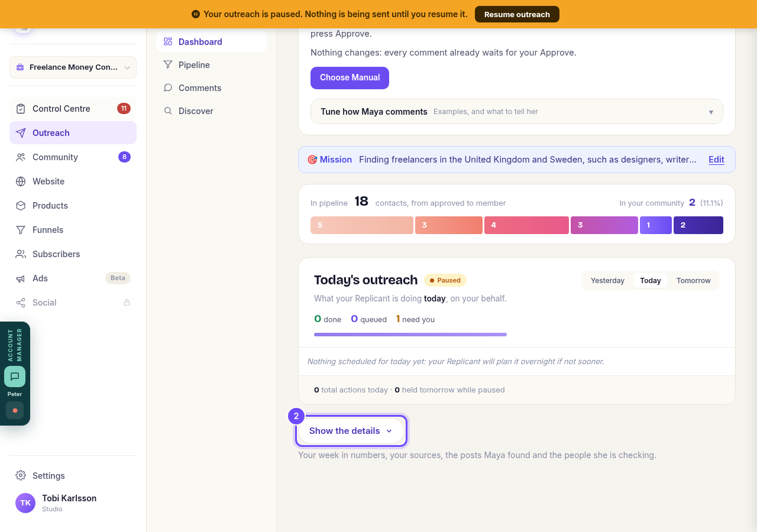Viewport: 757px width, 532px height.
Task: Expand Show the details section
Action: tap(351, 431)
